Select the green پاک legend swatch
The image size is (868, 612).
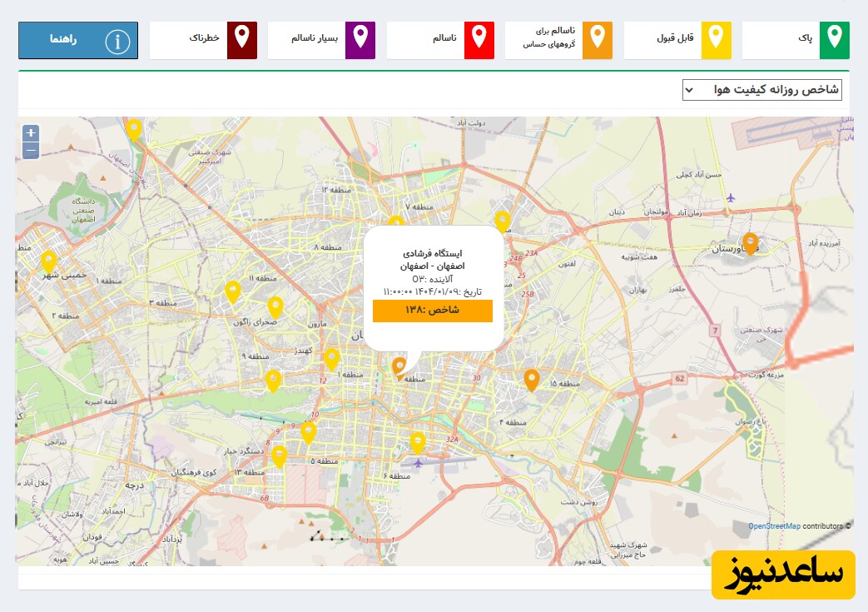[x=835, y=40]
